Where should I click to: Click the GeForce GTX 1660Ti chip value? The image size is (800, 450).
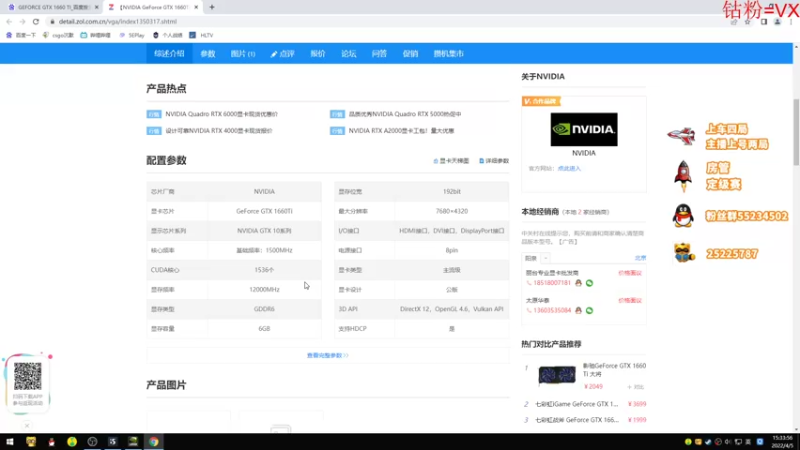point(264,211)
